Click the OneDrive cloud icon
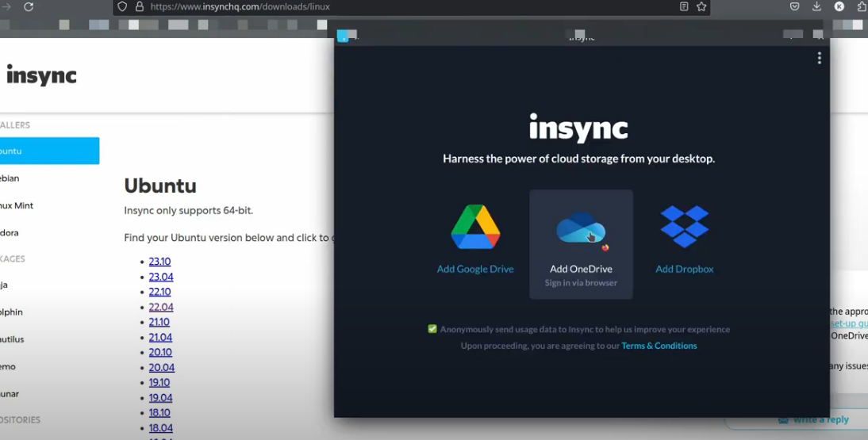This screenshot has width=868, height=440. click(581, 228)
